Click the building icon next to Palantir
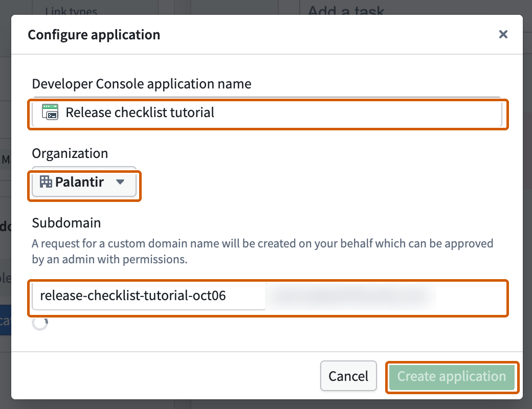 pos(46,182)
